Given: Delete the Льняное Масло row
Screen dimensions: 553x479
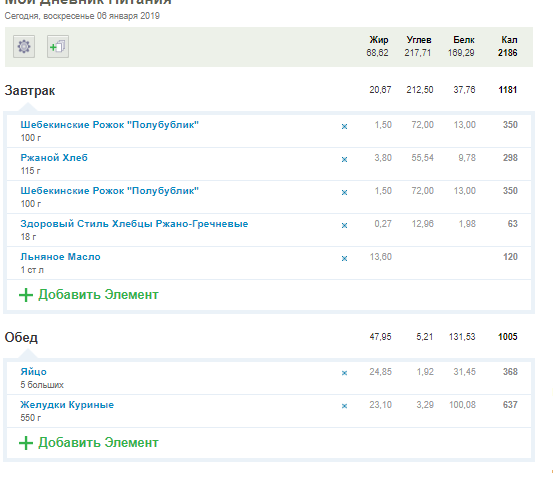Looking at the screenshot, I should point(344,259).
